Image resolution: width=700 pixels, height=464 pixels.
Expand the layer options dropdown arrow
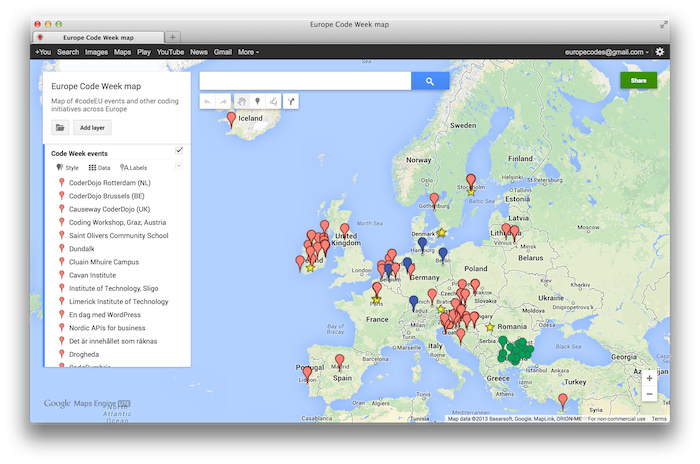(x=179, y=166)
